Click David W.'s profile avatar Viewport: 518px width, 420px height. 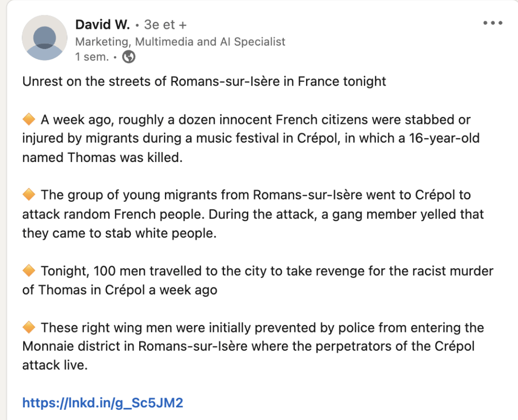45,38
